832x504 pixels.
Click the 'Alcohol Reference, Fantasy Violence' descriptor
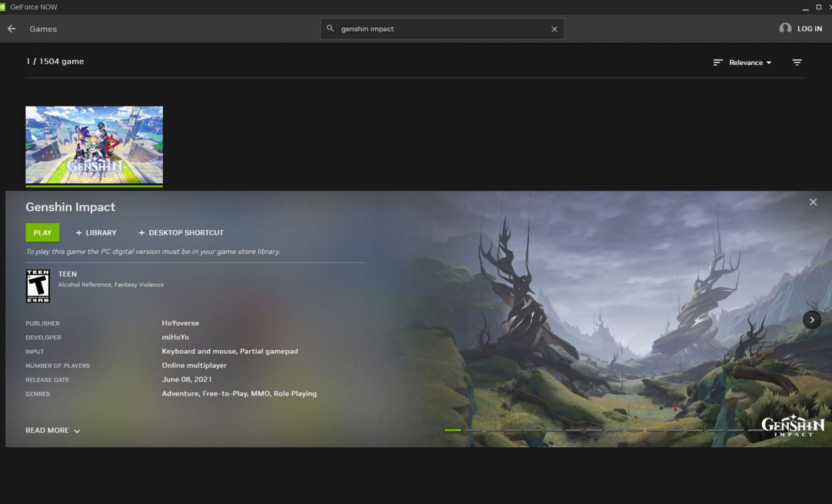click(111, 284)
